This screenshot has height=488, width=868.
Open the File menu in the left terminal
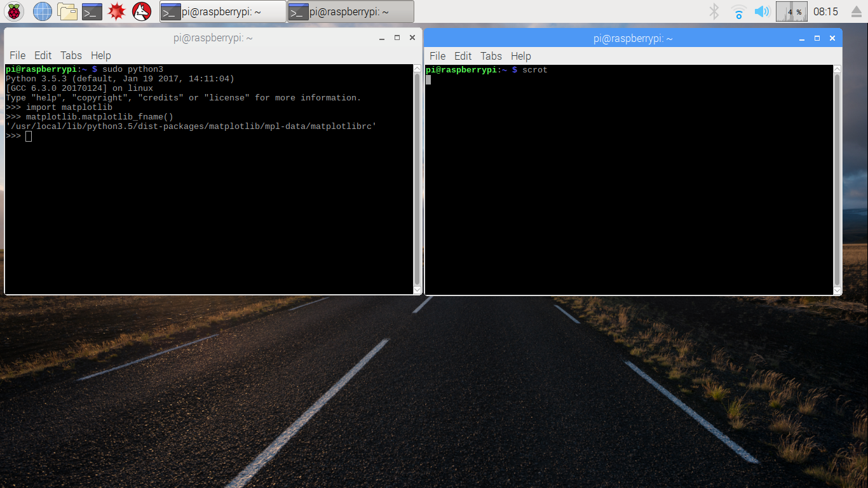point(17,55)
